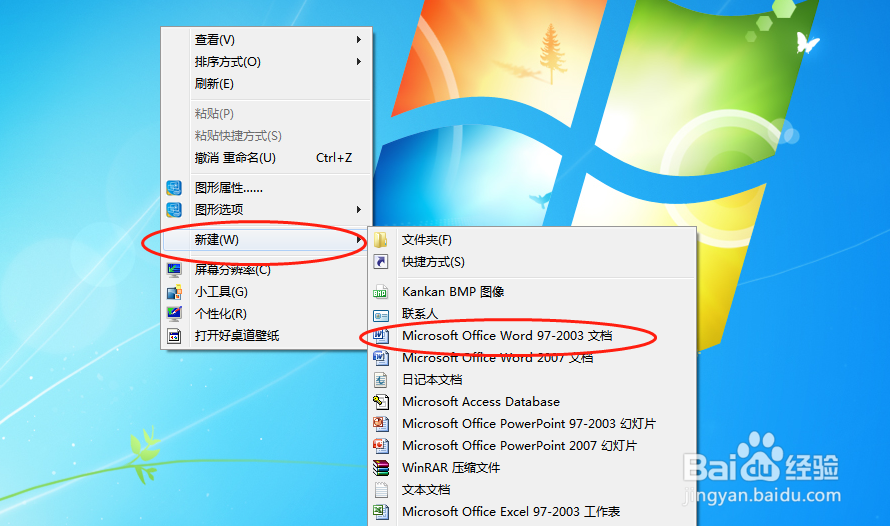
Task: Choose Kankan BMP 图像
Action: [x=532, y=292]
